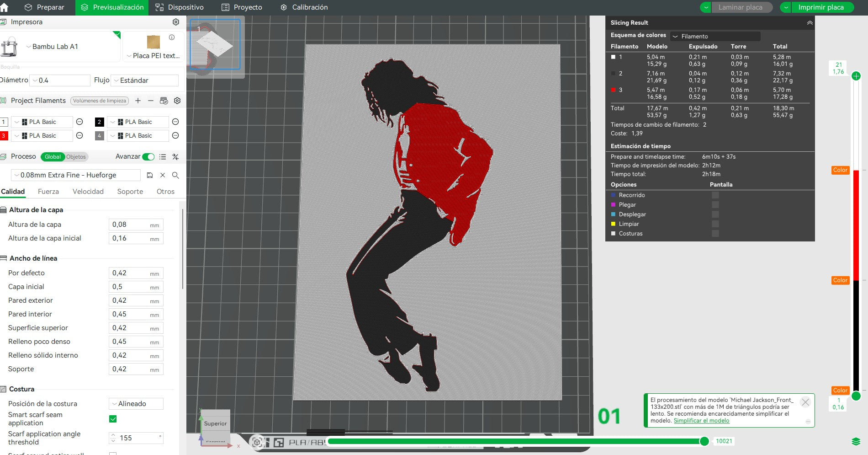Uncheck Smart scarf seam application
This screenshot has width=868, height=455.
[x=113, y=419]
